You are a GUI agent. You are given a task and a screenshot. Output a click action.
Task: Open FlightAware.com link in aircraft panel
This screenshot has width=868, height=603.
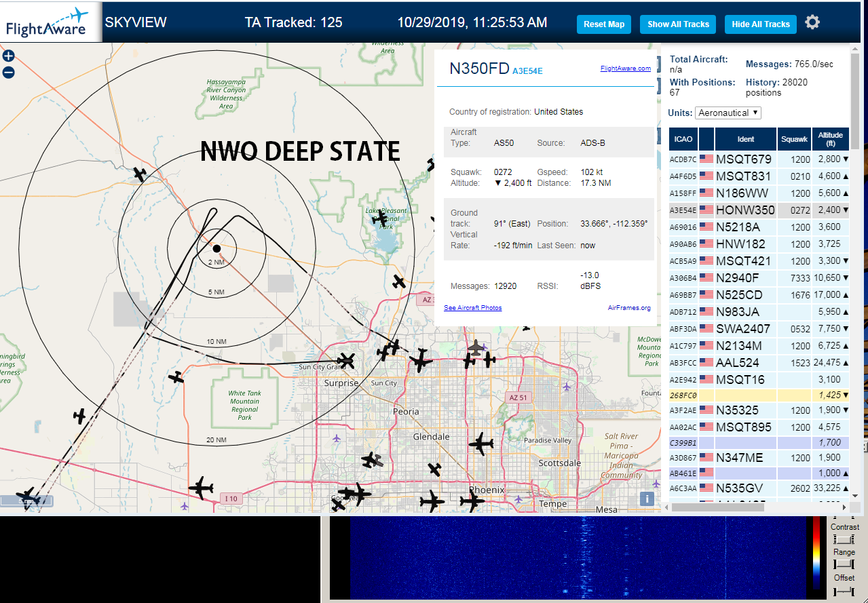pos(625,69)
